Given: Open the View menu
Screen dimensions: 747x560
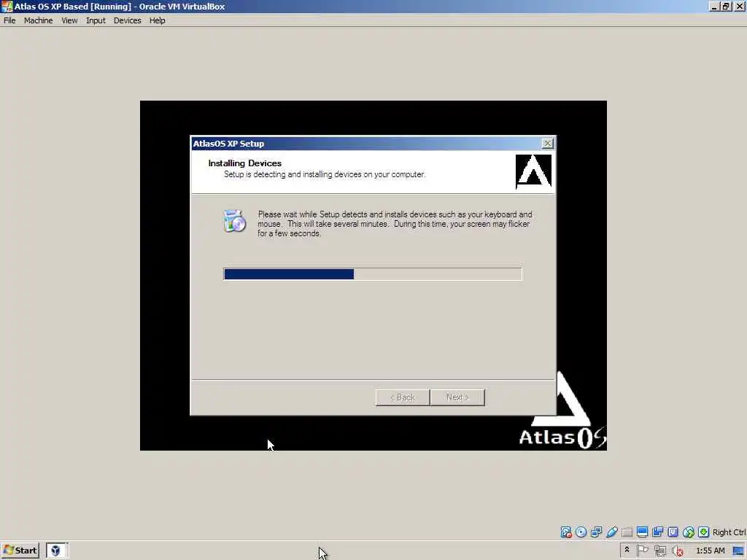Looking at the screenshot, I should click(69, 20).
